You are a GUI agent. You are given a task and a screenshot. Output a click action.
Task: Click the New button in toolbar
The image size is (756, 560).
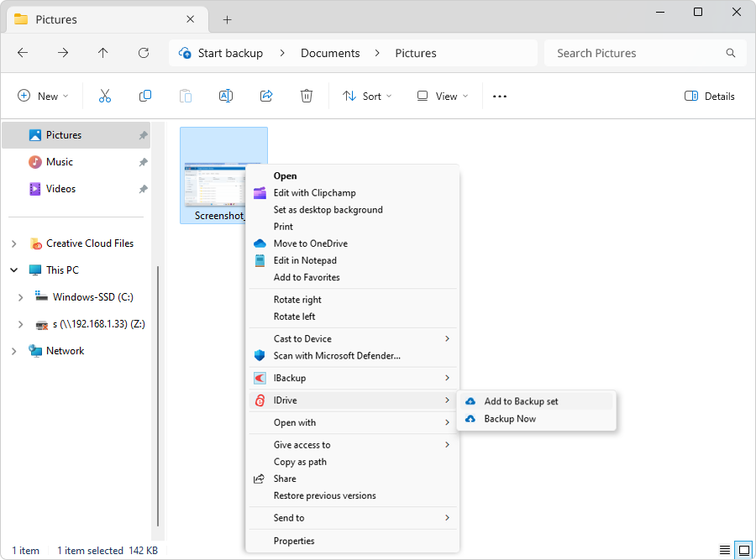click(43, 97)
